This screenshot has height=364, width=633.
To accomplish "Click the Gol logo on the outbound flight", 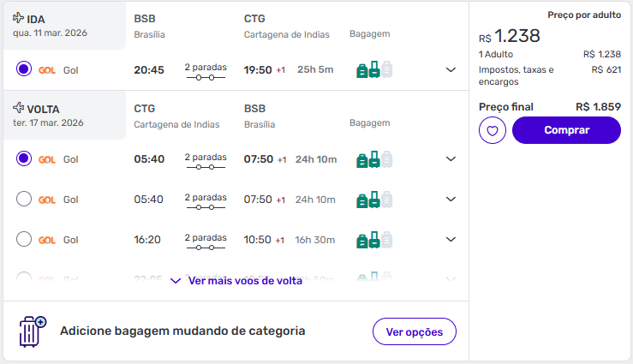I will tap(47, 70).
